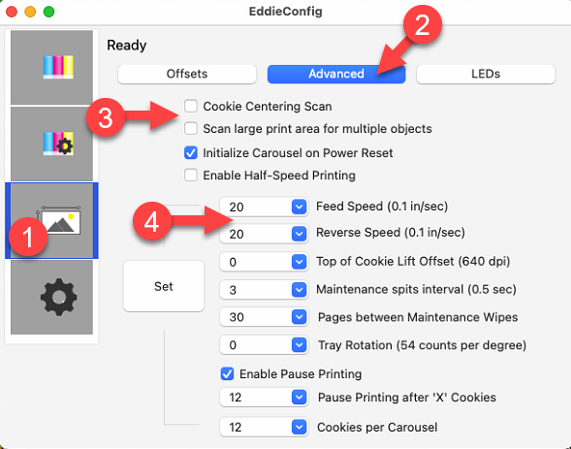
Task: Select the image alignment sidebar icon
Action: (x=52, y=221)
